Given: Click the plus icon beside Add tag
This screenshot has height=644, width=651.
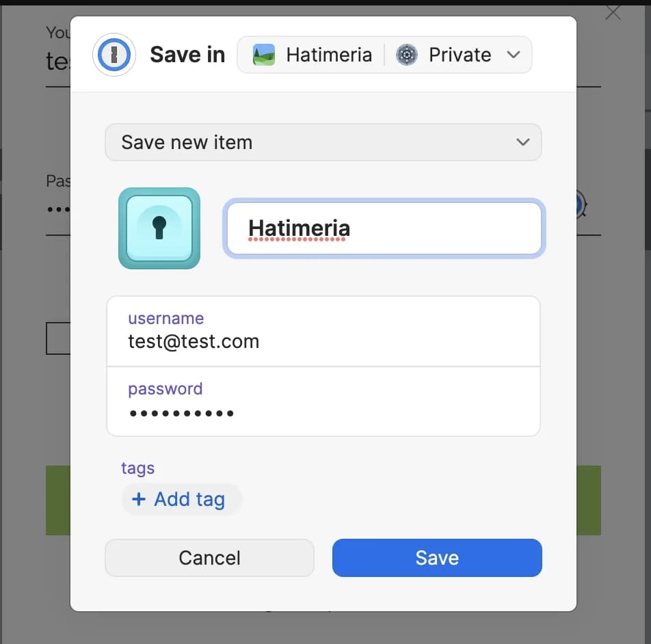Looking at the screenshot, I should [x=138, y=499].
